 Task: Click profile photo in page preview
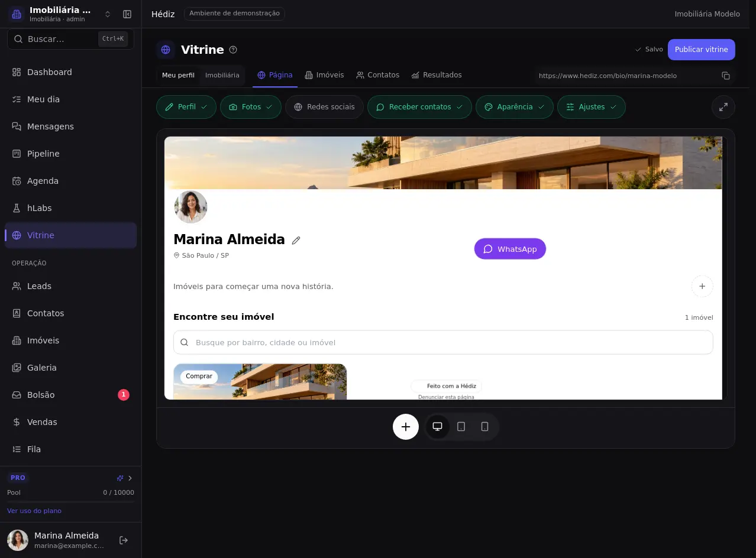191,207
